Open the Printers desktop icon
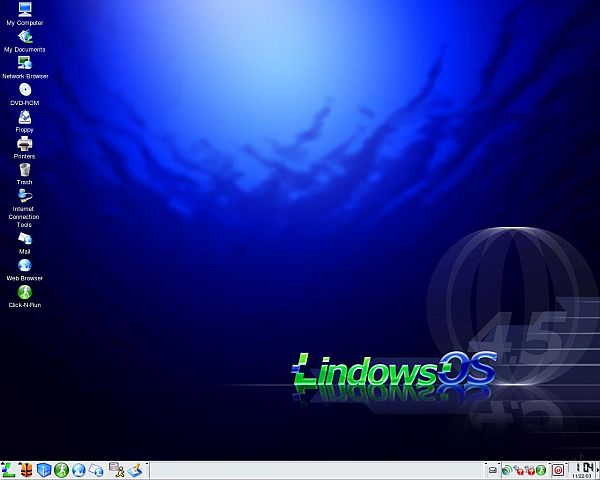Image resolution: width=600 pixels, height=480 pixels. [24, 144]
